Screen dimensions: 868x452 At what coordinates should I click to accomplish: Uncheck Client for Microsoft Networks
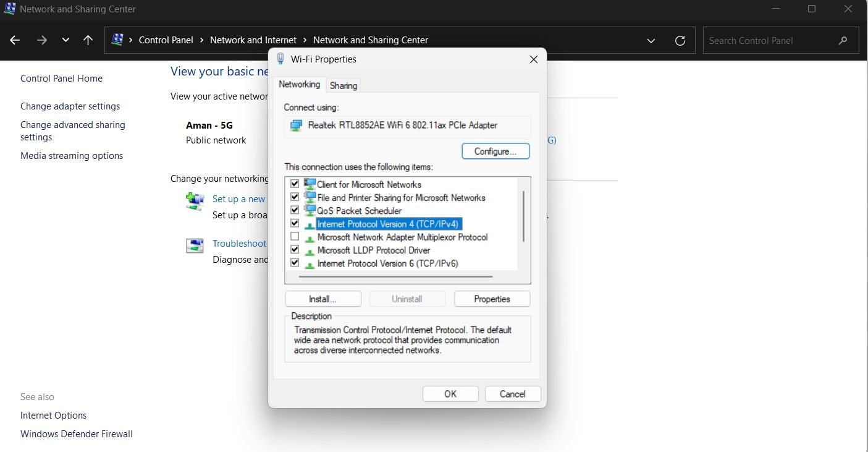(295, 184)
